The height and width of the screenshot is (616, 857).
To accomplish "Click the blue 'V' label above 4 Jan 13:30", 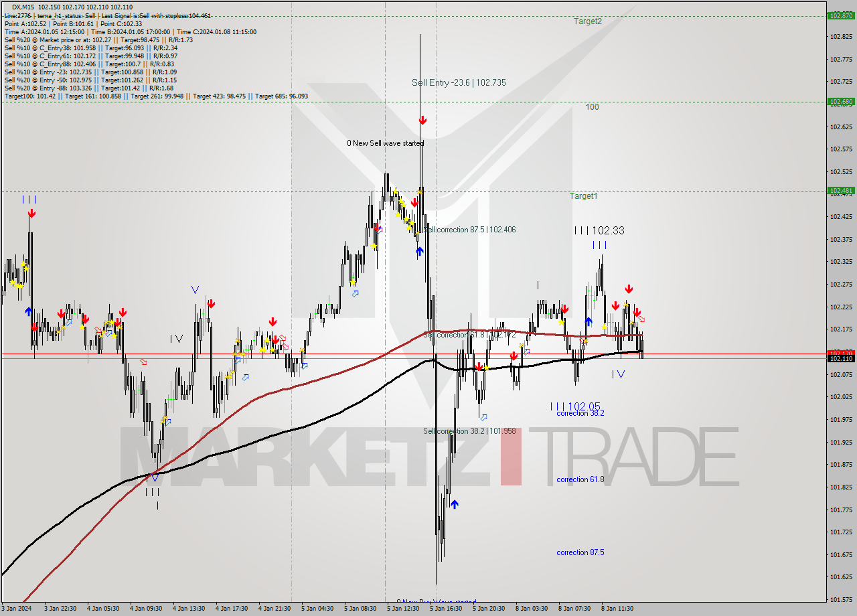I will [x=195, y=290].
